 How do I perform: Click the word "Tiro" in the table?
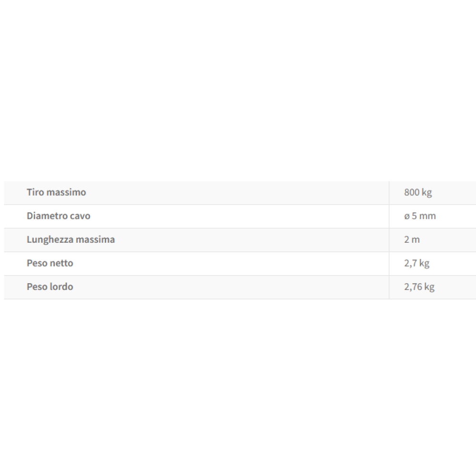point(35,193)
